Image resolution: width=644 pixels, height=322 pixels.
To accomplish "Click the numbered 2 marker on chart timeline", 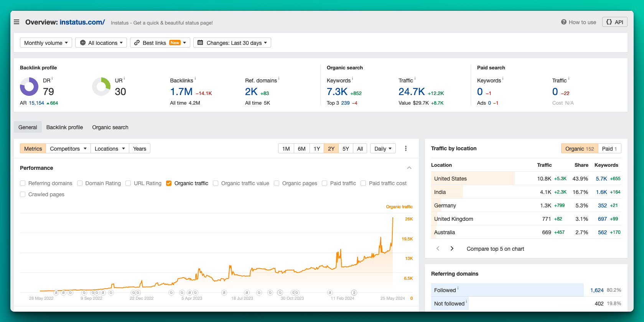I will click(x=354, y=292).
